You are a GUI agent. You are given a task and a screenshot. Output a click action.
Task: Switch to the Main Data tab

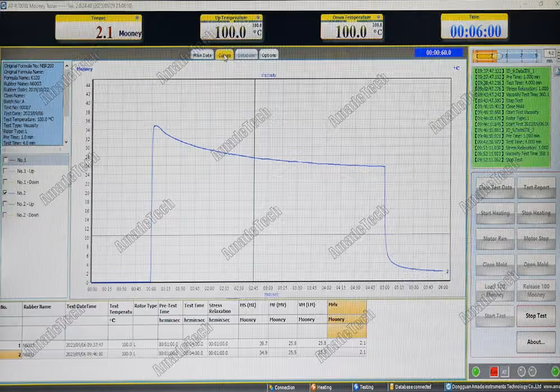coord(202,55)
